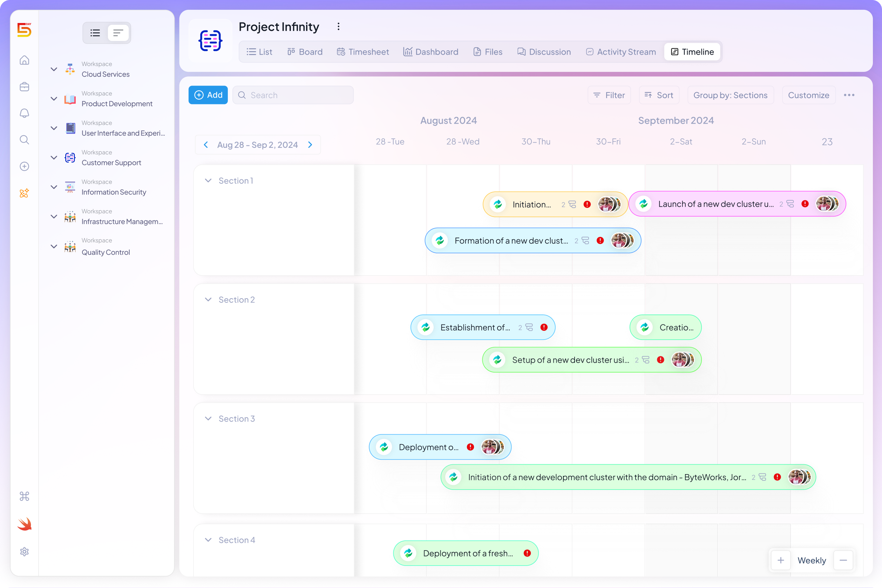
Task: Collapse Section 1 on the timeline
Action: (x=209, y=180)
